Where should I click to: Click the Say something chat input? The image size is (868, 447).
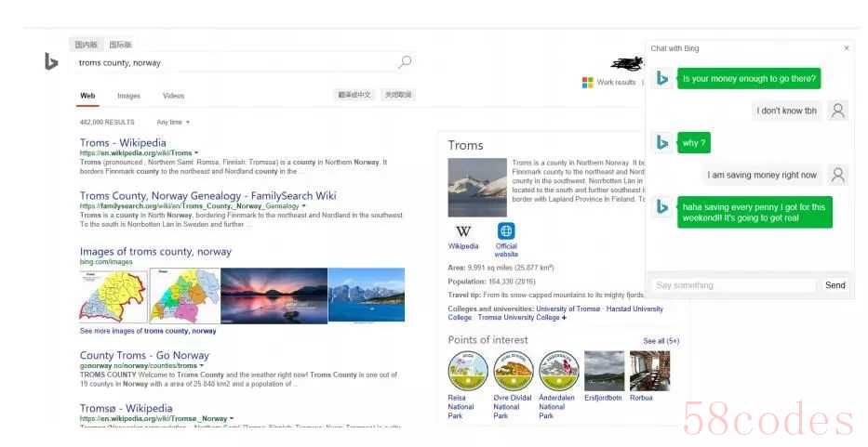pos(732,285)
